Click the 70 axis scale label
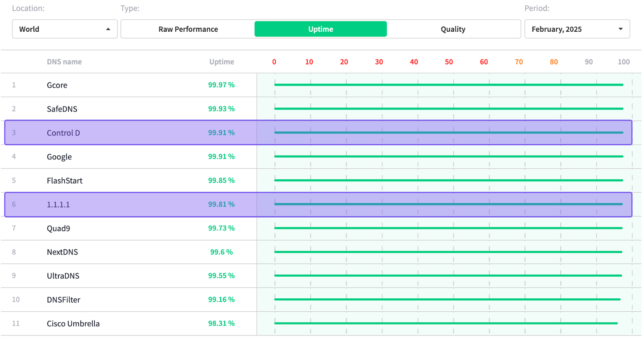 click(x=519, y=62)
